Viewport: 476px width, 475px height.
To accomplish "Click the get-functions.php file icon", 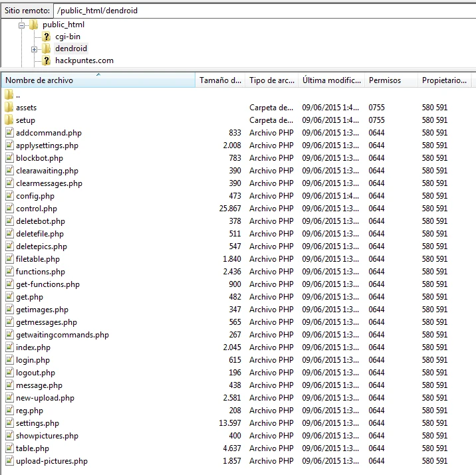I will [x=10, y=284].
